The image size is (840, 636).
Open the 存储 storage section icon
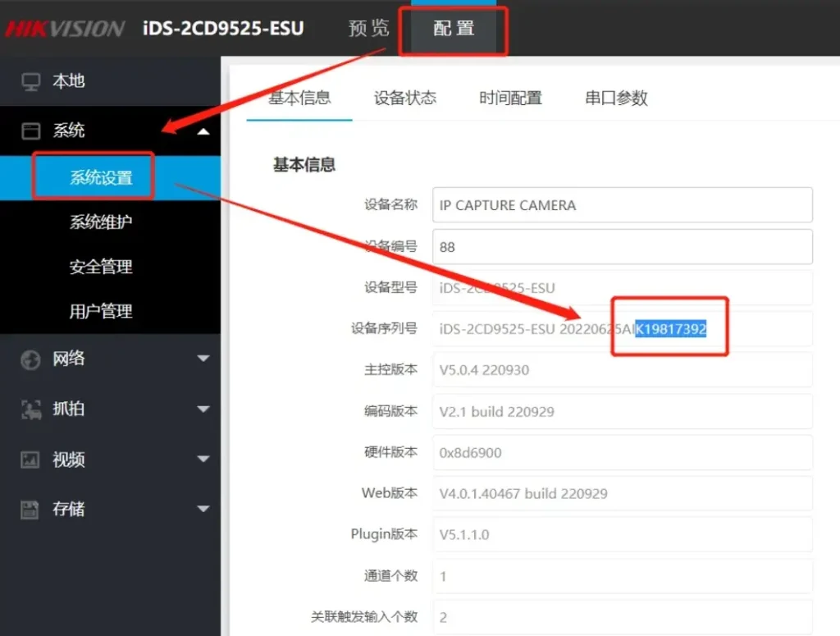tap(30, 509)
